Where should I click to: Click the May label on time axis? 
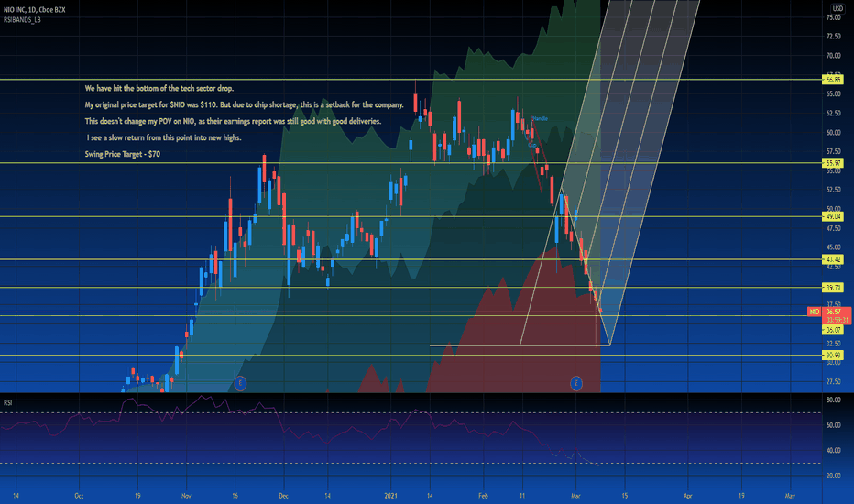[790, 496]
